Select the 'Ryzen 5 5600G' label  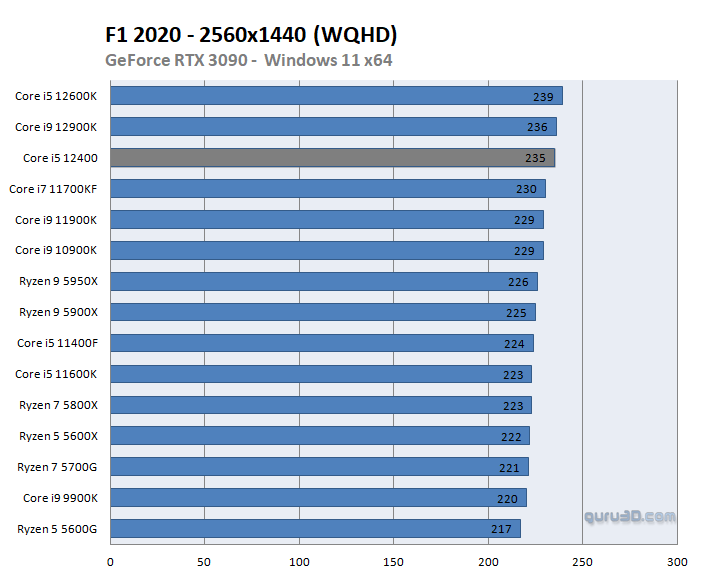[57, 529]
